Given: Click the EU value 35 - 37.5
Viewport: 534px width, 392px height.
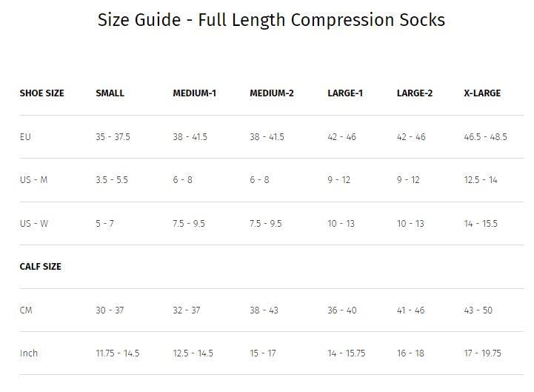Looking at the screenshot, I should coord(113,137).
